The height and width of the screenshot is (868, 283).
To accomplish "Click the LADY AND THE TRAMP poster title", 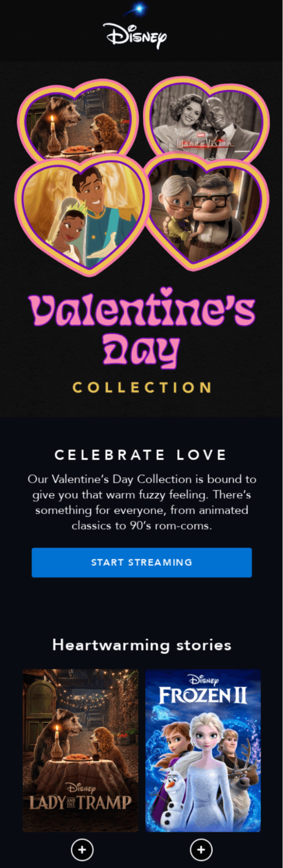I will coord(80,802).
